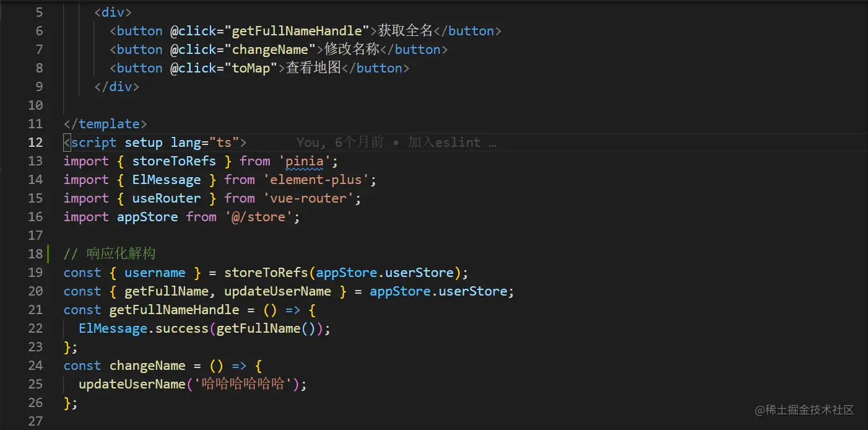Screen dimensions: 868x430
Task: Click line number 18 in the gutter
Action: [x=35, y=254]
